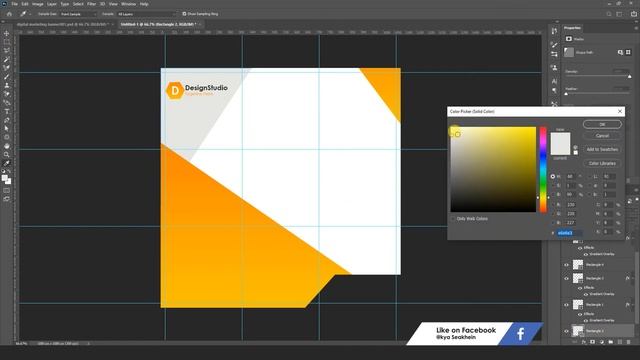
Task: Enable Only Web Colors checkbox
Action: 453,219
